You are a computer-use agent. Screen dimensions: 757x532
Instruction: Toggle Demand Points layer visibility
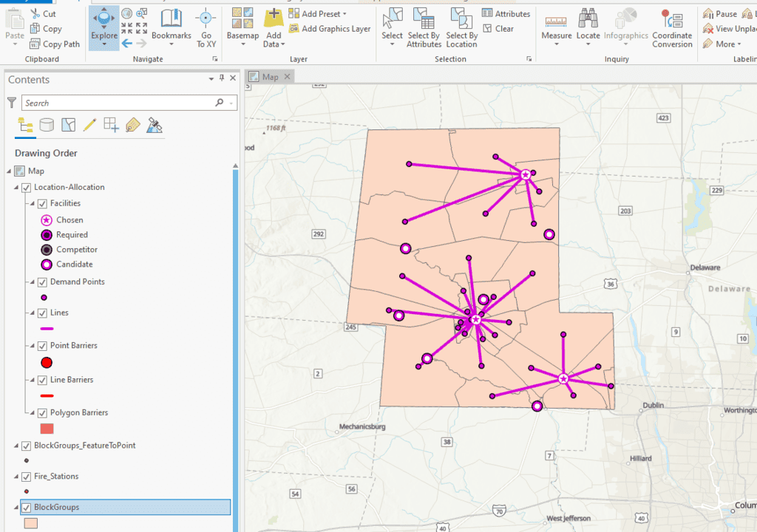(42, 282)
